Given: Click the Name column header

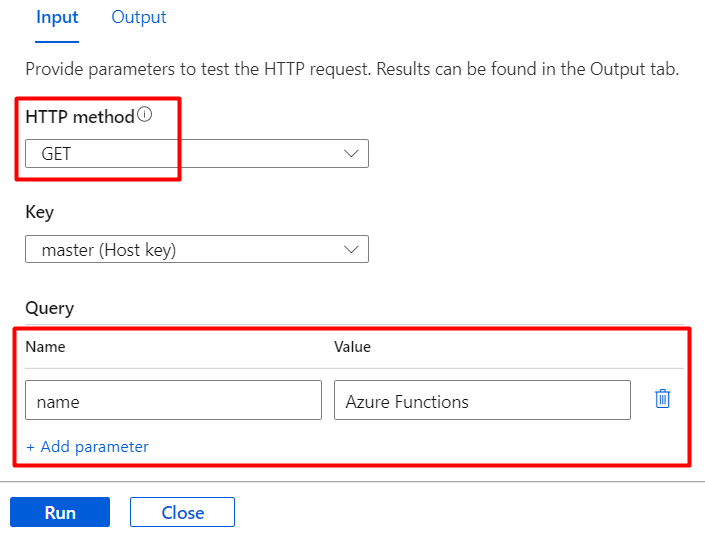Looking at the screenshot, I should 45,347.
